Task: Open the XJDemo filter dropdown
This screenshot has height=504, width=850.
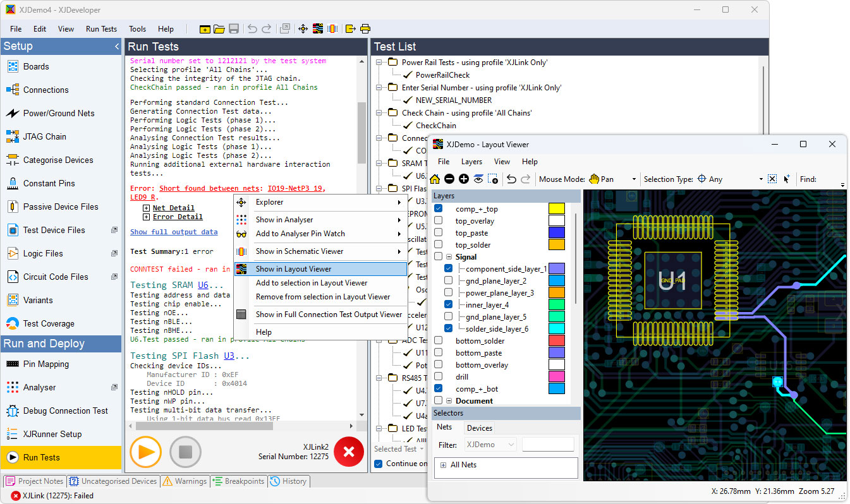Action: coord(490,445)
